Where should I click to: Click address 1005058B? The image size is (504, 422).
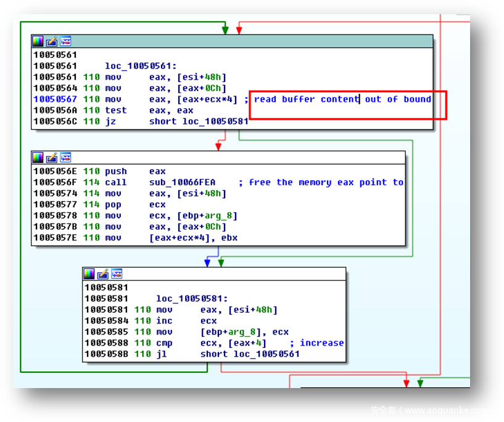(x=106, y=354)
